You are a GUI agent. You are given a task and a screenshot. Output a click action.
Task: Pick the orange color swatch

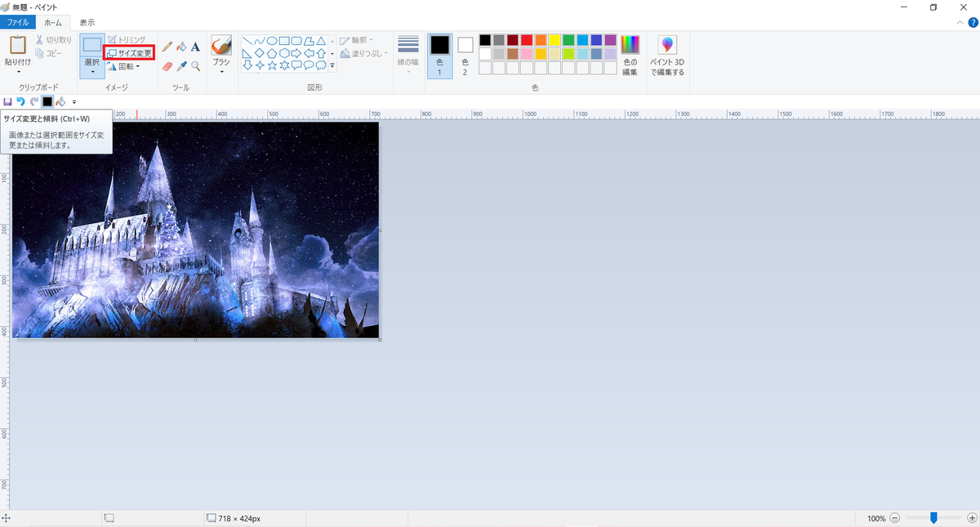[541, 40]
